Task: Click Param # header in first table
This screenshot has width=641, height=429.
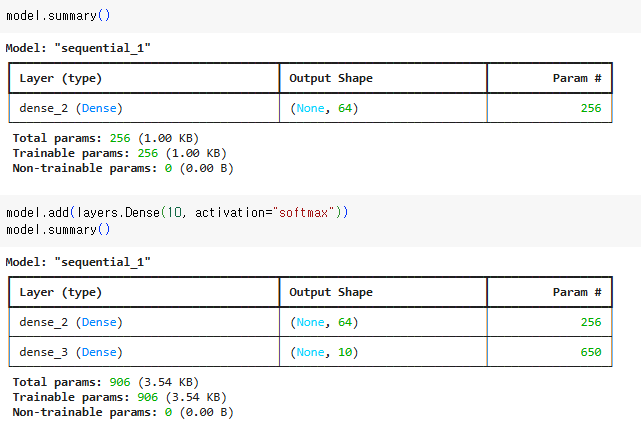Action: (x=577, y=78)
